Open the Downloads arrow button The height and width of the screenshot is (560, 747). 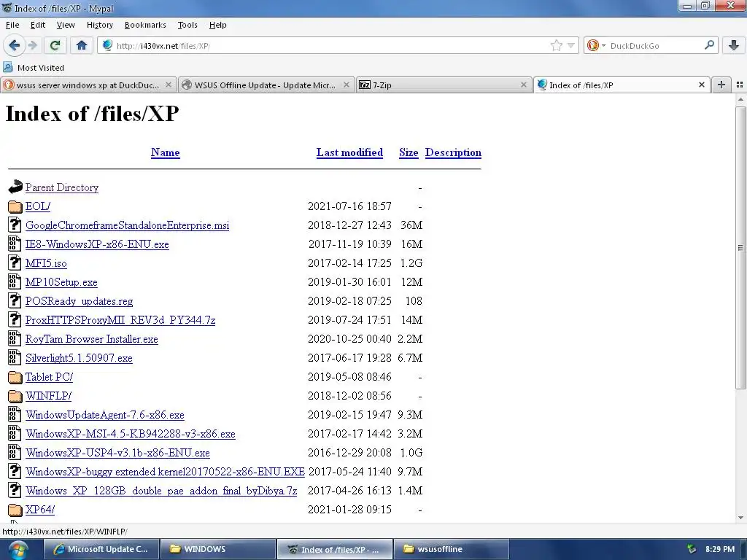coord(734,45)
